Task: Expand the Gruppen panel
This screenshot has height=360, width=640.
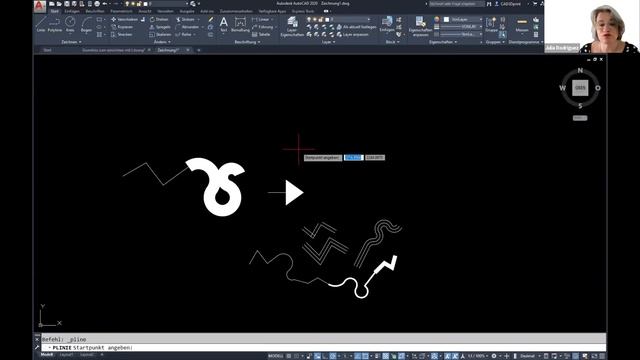Action: [x=495, y=42]
